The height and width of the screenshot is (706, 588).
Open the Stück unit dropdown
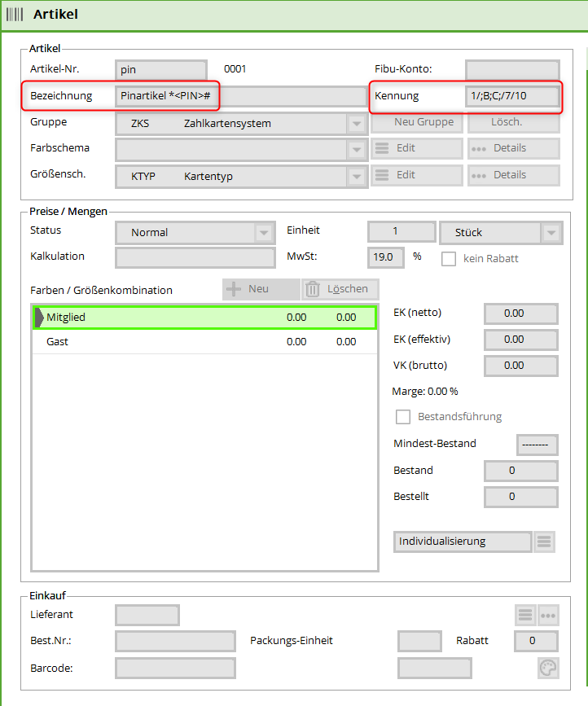tap(501, 233)
